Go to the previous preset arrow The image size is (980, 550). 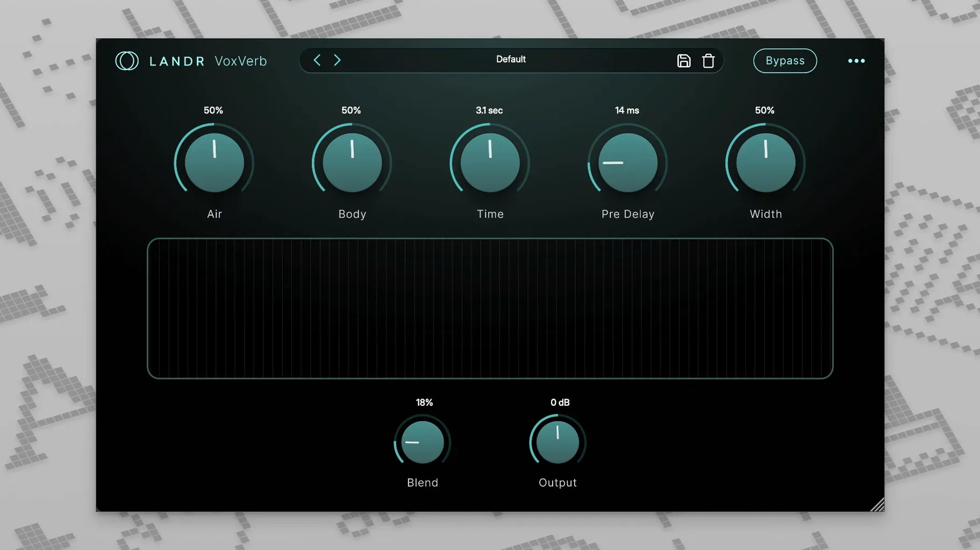[317, 60]
